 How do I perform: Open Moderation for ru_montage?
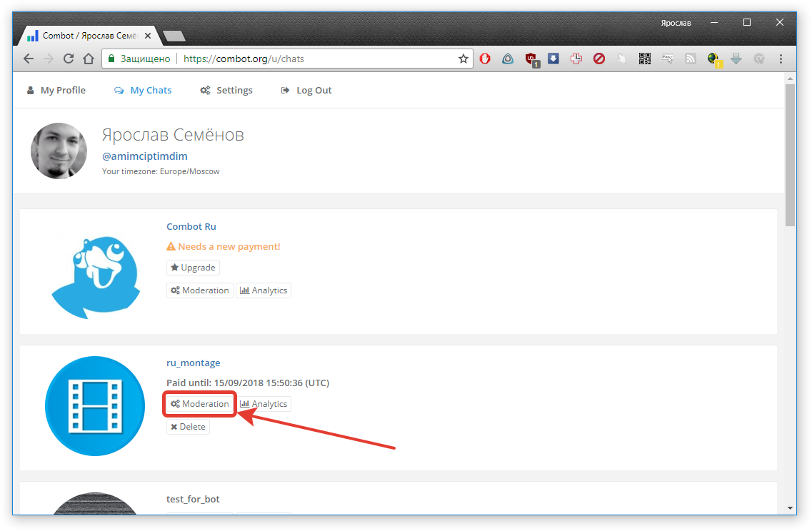pyautogui.click(x=200, y=404)
